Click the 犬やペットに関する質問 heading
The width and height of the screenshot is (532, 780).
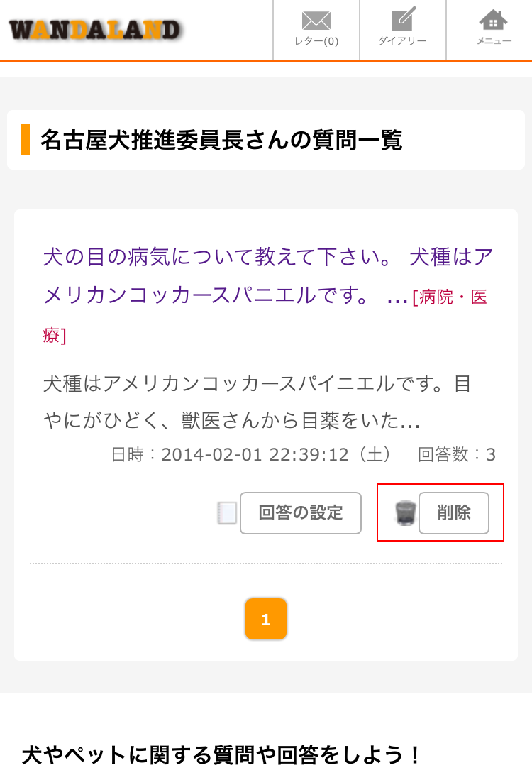point(221,754)
